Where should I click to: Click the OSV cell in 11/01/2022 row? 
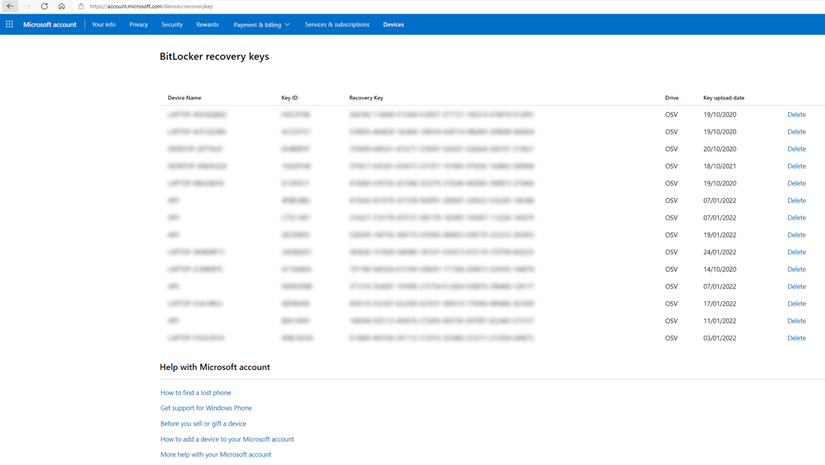(x=671, y=321)
